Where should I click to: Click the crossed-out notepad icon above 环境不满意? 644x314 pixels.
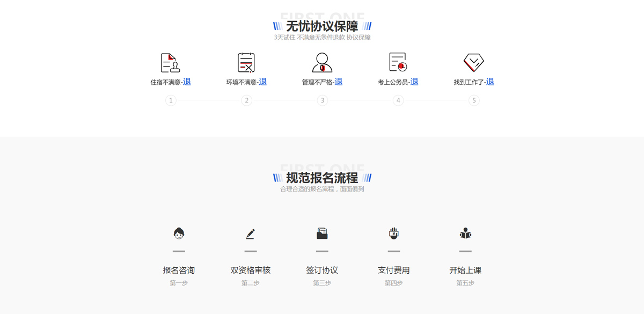[246, 63]
